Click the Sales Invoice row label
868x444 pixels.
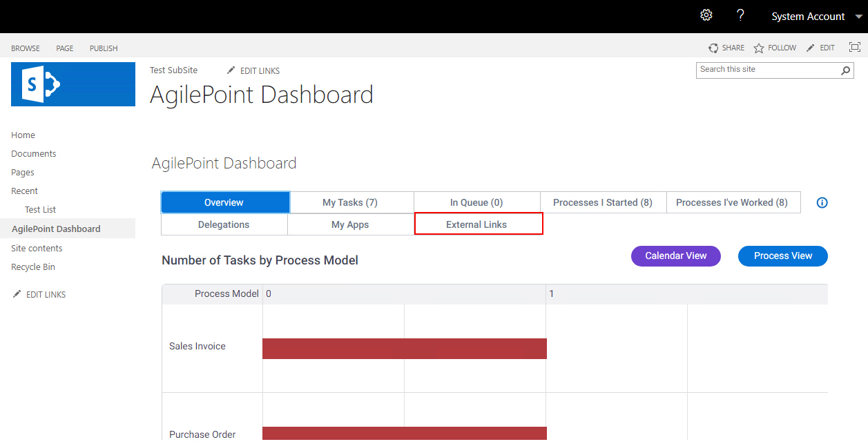tap(197, 347)
